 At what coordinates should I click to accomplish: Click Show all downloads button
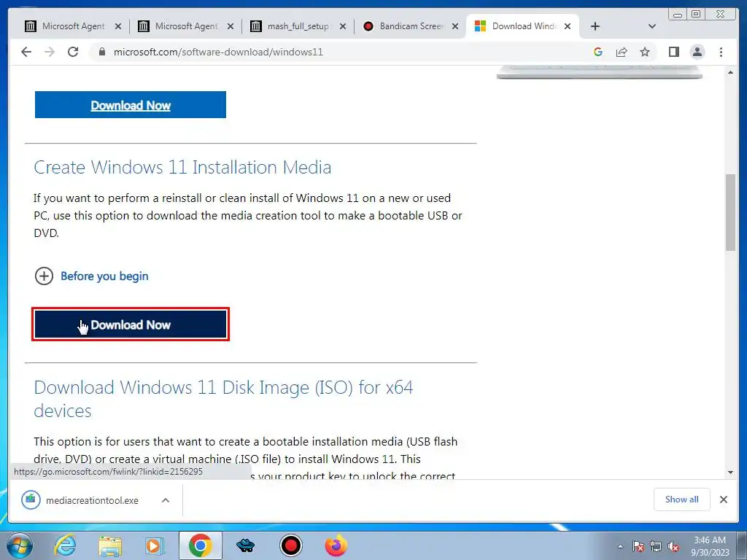coord(682,499)
